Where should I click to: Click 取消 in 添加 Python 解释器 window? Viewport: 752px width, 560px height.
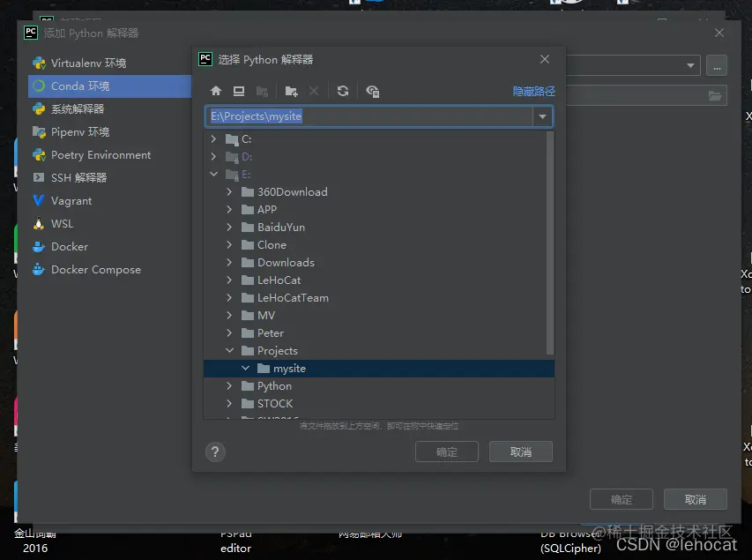(x=696, y=499)
